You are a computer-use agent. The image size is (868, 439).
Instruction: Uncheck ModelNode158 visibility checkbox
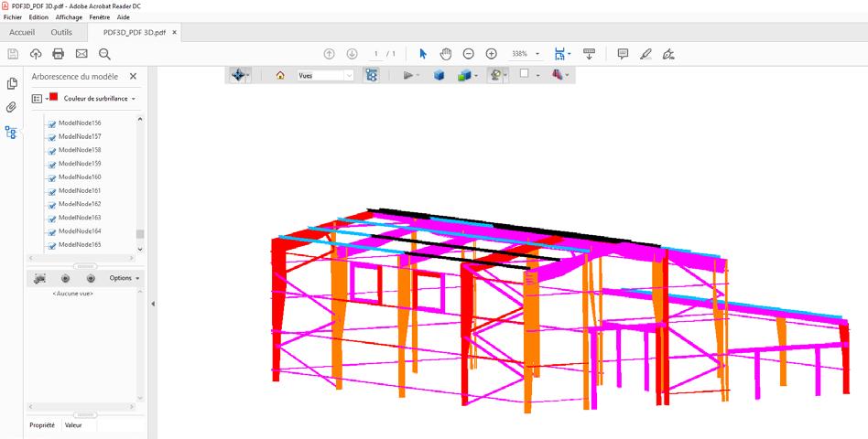(x=51, y=151)
